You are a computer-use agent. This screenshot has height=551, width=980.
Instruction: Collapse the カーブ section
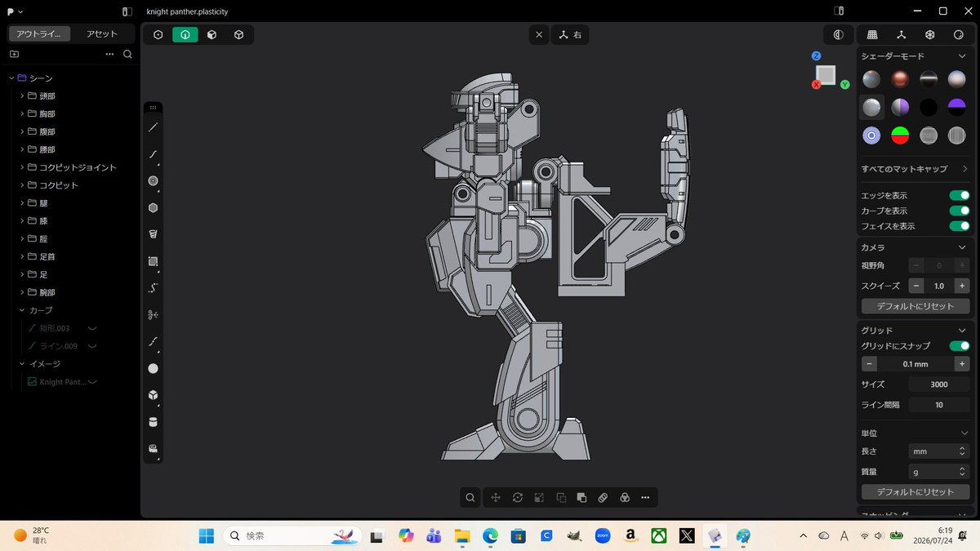tap(22, 310)
